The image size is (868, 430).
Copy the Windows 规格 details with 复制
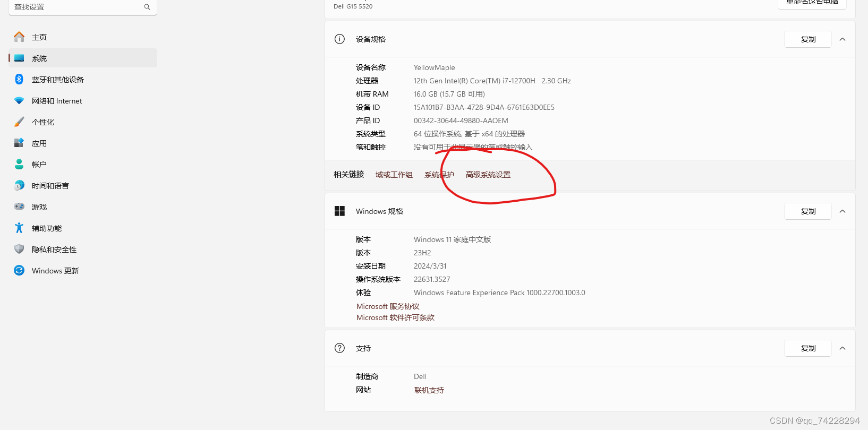(808, 211)
